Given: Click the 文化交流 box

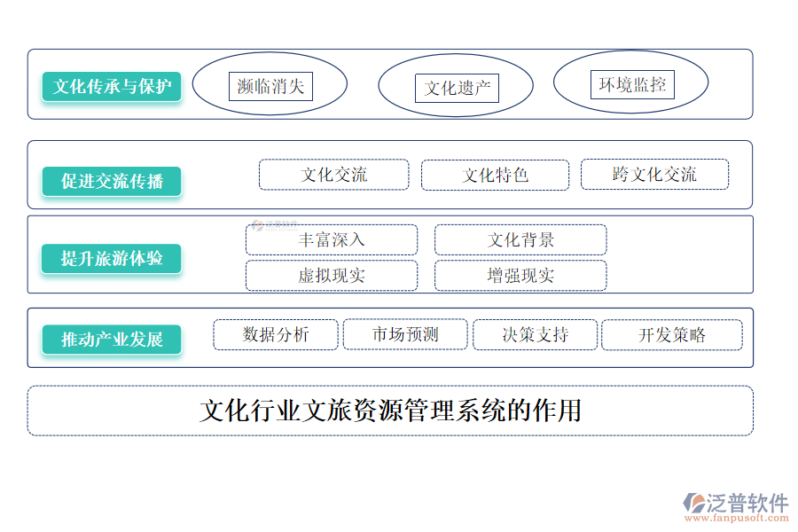Looking at the screenshot, I should coord(333,175).
